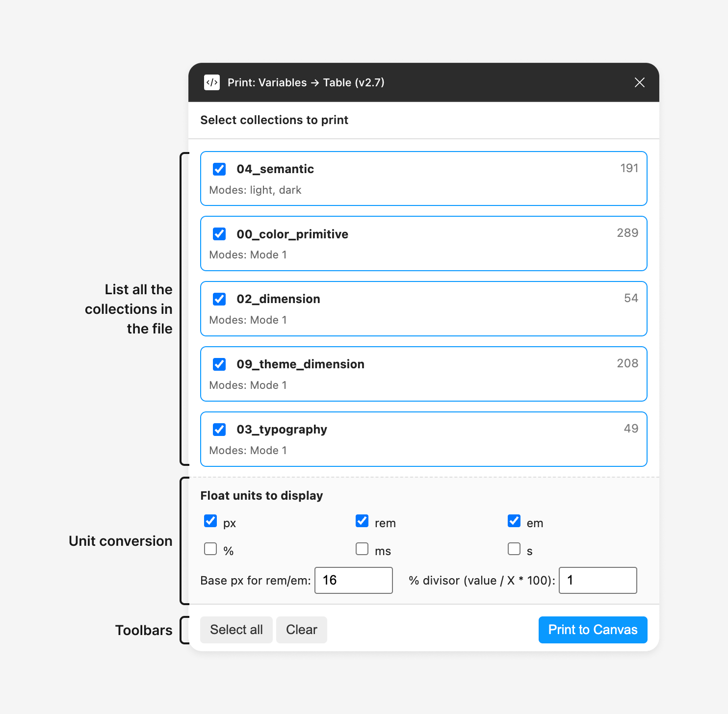728x714 pixels.
Task: Click the 03_typography variable count 49
Action: pyautogui.click(x=631, y=429)
